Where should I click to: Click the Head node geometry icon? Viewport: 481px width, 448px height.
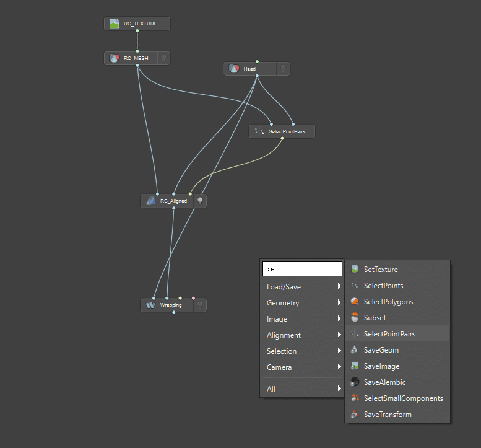[234, 69]
